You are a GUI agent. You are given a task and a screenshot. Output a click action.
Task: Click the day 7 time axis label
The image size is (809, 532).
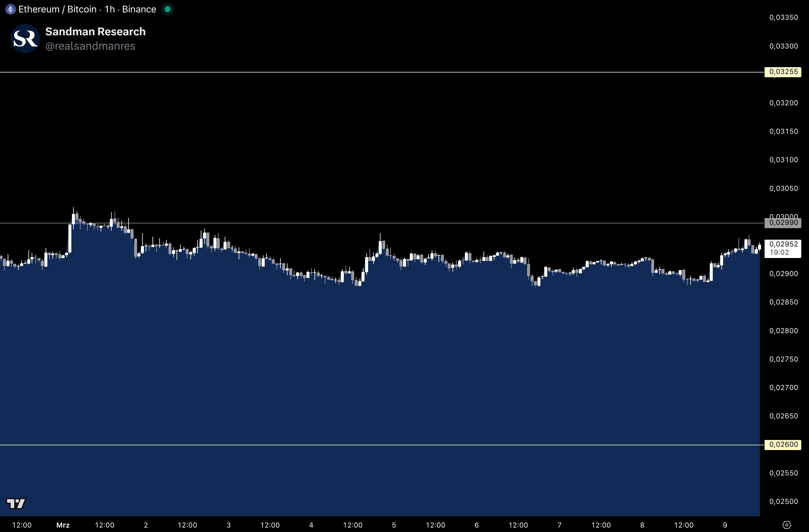point(559,525)
